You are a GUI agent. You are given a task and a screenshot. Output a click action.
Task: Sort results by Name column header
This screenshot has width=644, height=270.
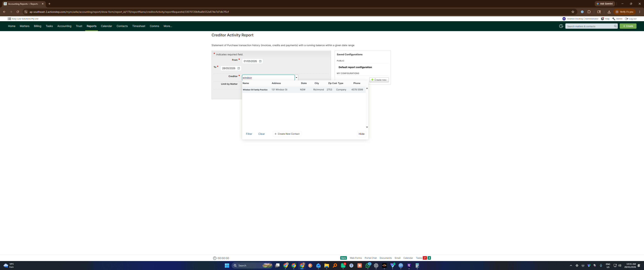[246, 83]
